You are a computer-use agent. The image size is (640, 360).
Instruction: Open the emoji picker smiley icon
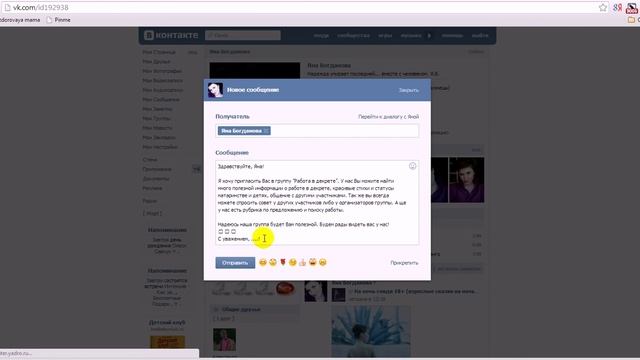pyautogui.click(x=412, y=166)
